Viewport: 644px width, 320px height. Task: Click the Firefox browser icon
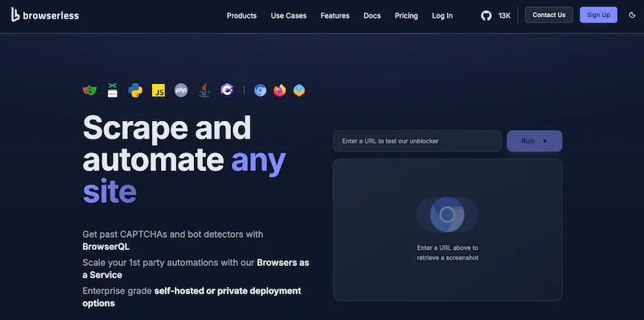[279, 90]
